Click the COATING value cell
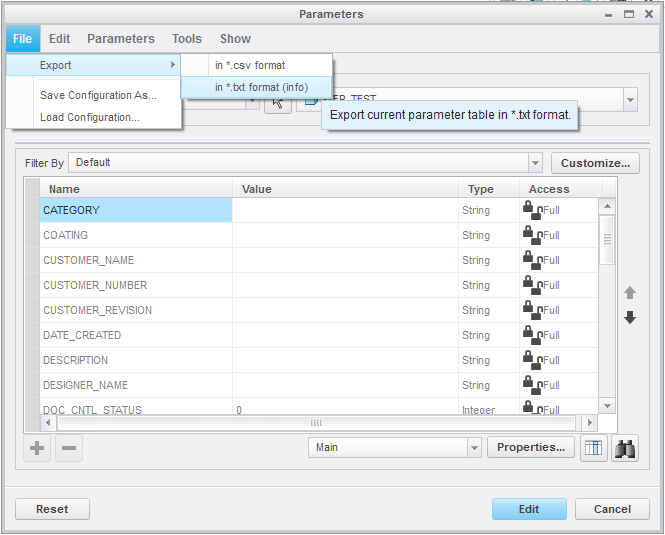This screenshot has width=665, height=535. (x=345, y=235)
